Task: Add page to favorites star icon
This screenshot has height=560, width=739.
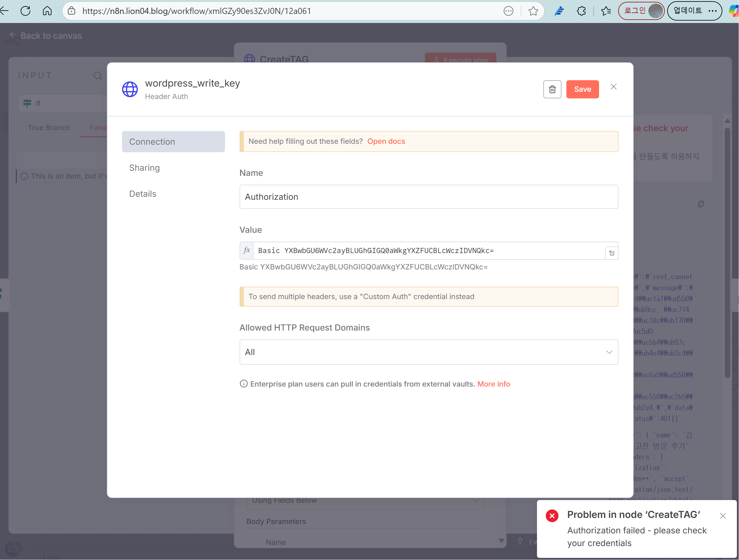Action: tap(533, 11)
